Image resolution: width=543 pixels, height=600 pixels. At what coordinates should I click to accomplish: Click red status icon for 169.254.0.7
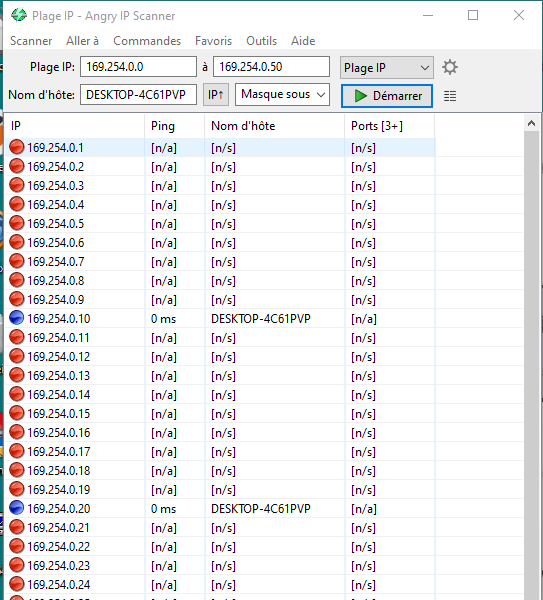click(16, 261)
